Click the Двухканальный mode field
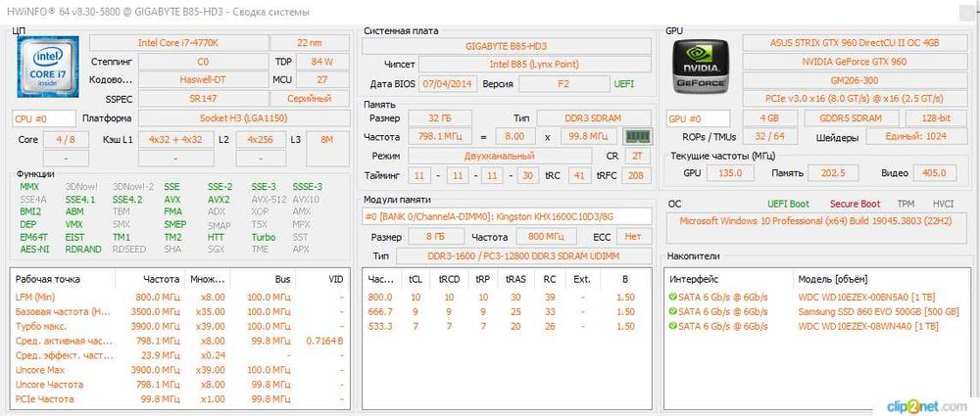Viewport: 980px width, 416px height. 500,156
